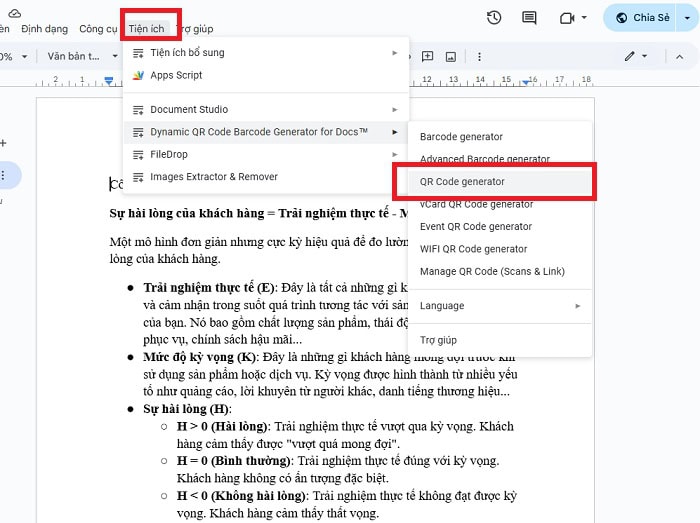Click the outline three-dot icon in sidebar
Viewport: 700px width, 523px height.
tap(4, 175)
